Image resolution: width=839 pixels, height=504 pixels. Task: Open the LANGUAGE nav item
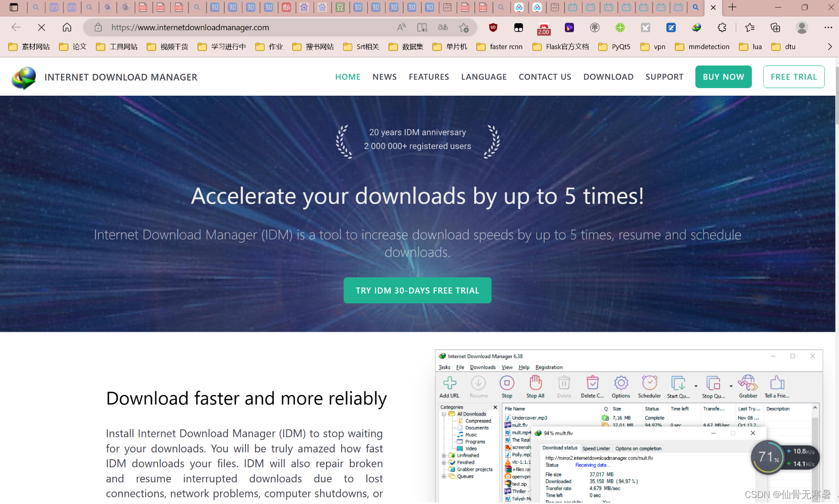484,77
